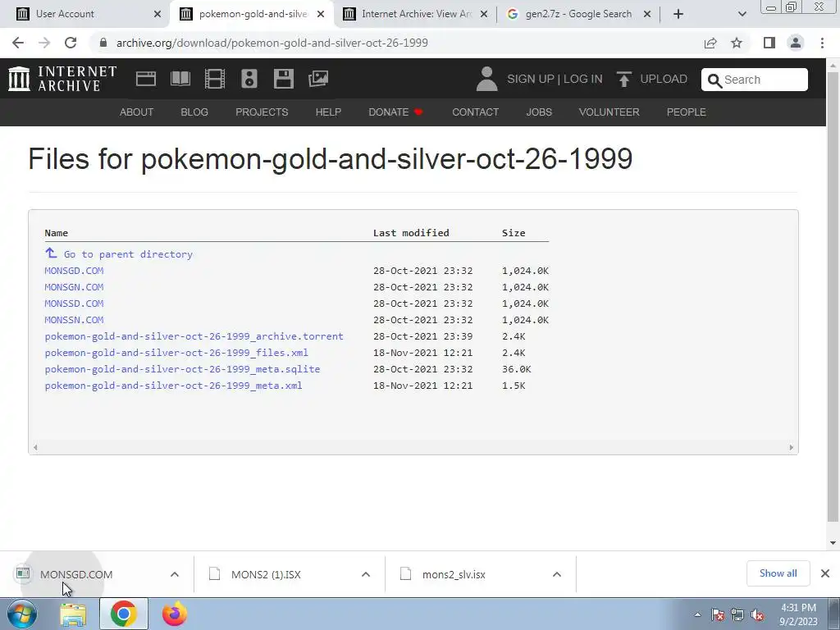Open Windows Start button
This screenshot has width=840, height=630.
pyautogui.click(x=22, y=614)
